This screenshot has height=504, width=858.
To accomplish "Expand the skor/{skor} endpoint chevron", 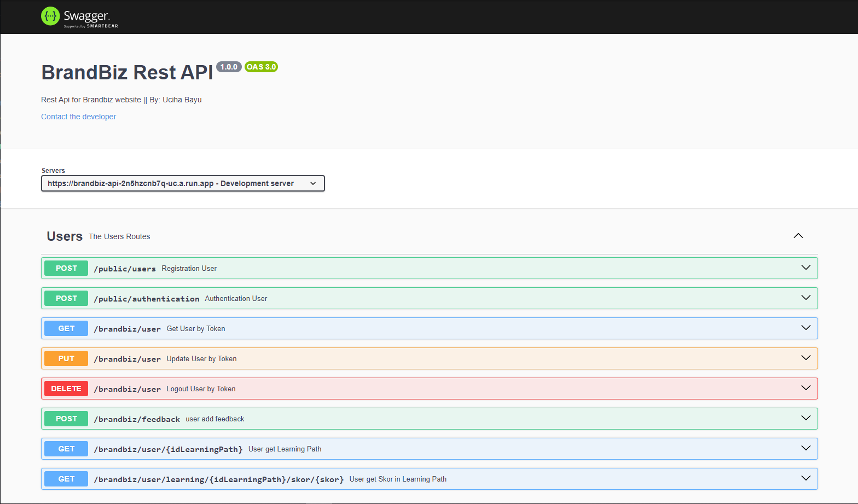I will pyautogui.click(x=805, y=478).
